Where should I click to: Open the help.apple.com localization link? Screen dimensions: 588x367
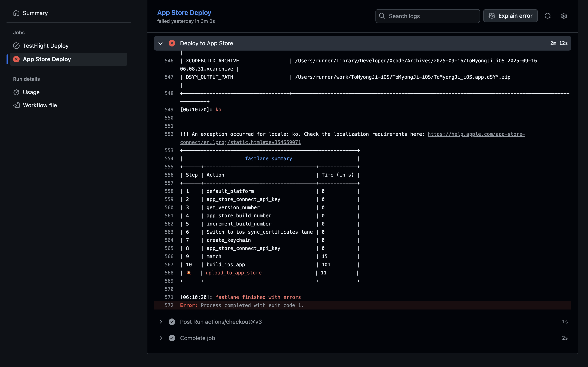(476, 134)
